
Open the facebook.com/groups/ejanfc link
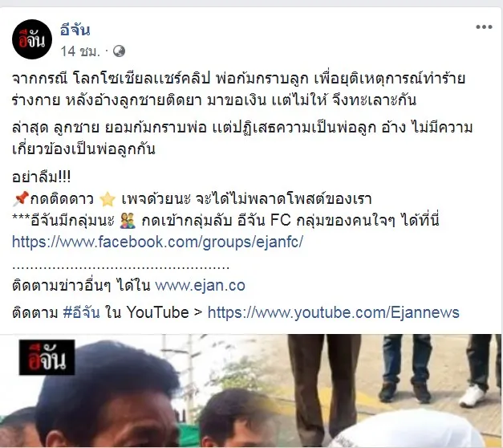coord(157,242)
